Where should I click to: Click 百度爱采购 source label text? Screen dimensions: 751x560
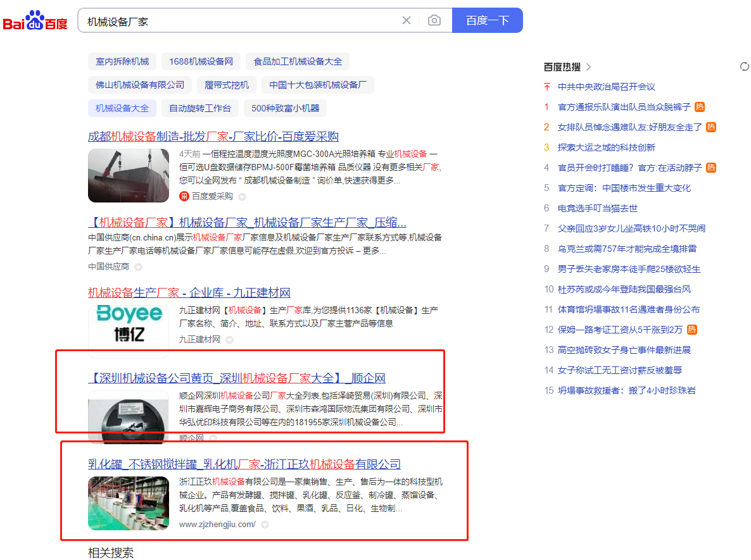pyautogui.click(x=212, y=196)
